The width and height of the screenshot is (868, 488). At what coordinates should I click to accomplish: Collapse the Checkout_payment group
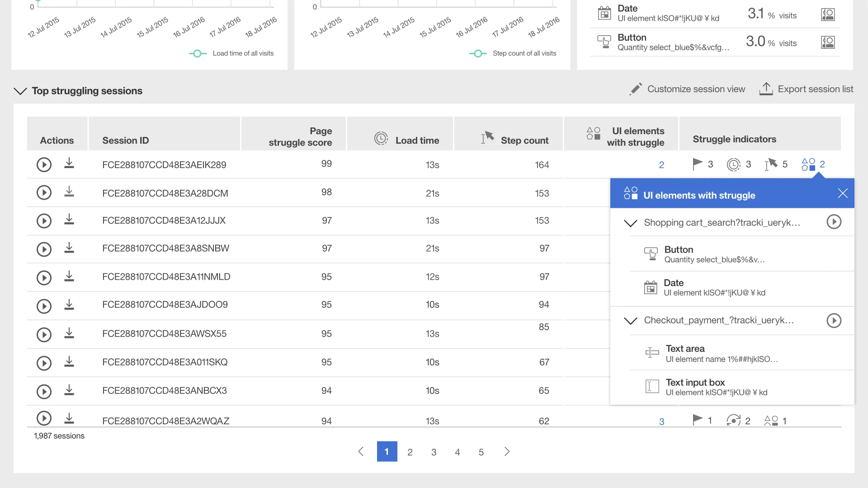coord(630,320)
